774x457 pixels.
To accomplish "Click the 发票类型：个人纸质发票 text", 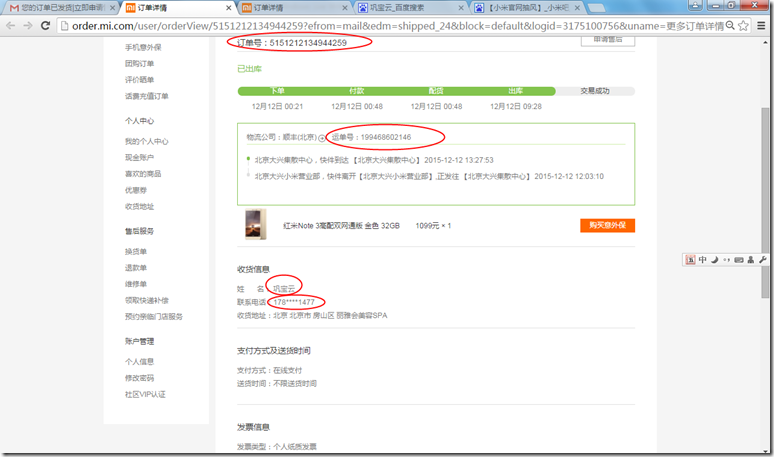I will click(277, 447).
